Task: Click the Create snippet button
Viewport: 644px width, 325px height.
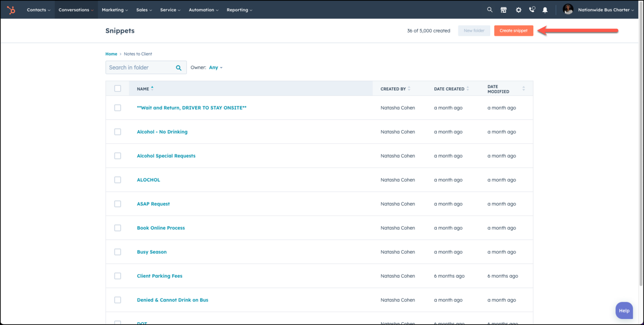Action: click(513, 31)
